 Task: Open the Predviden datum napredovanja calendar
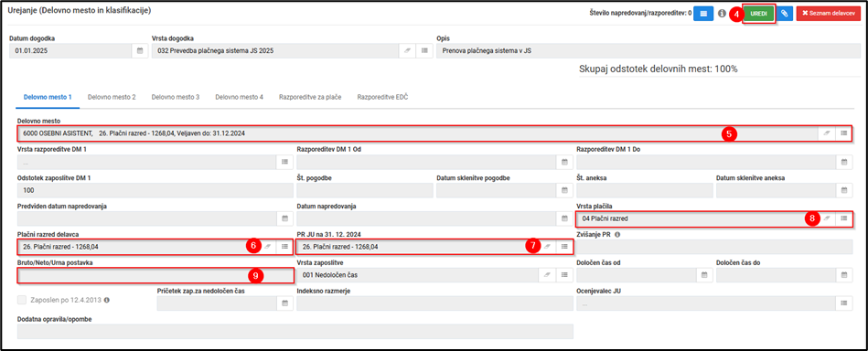click(285, 218)
